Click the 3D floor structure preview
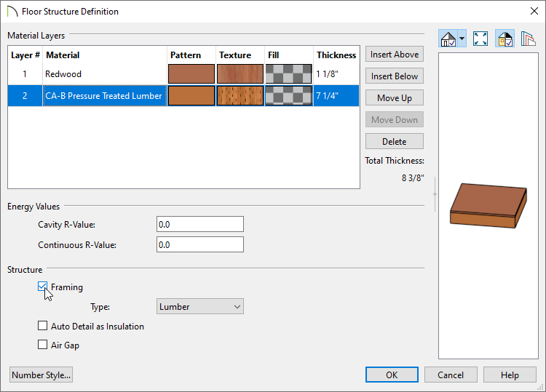This screenshot has width=546, height=392. [x=488, y=206]
